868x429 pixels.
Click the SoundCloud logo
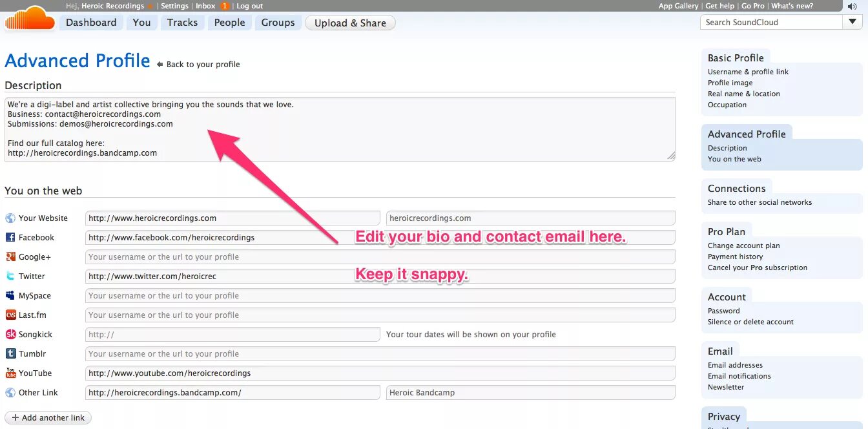tap(30, 17)
